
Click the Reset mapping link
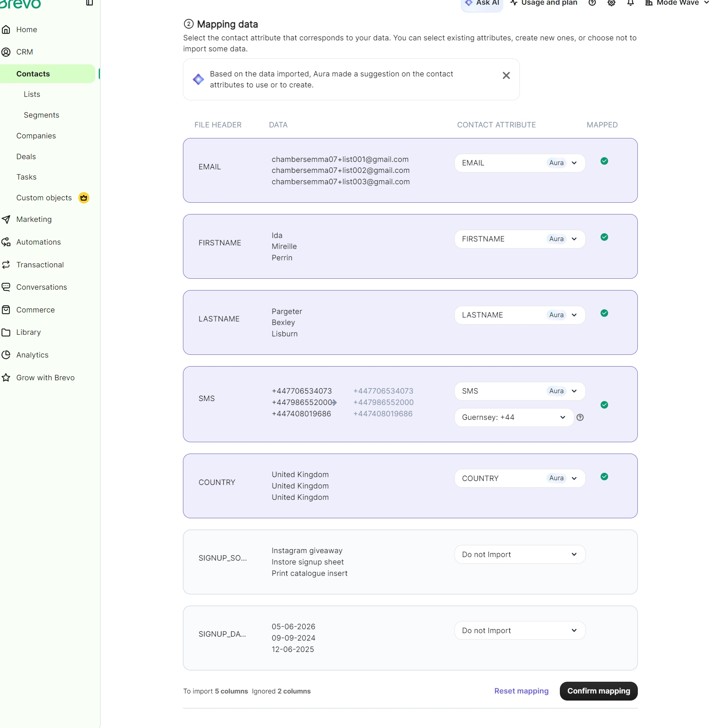521,691
